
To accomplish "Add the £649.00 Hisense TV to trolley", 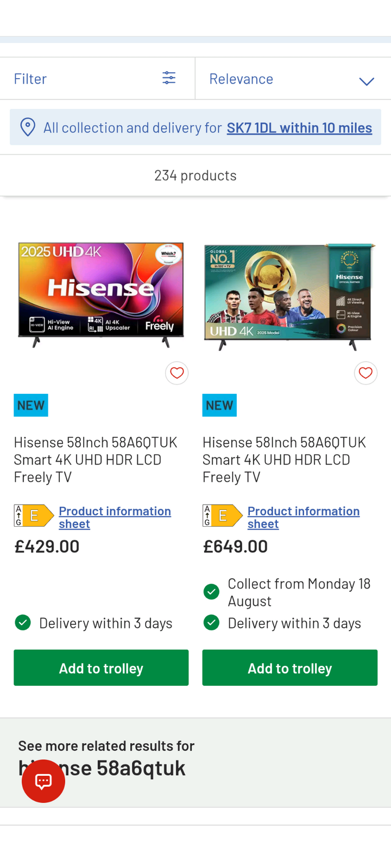I will (x=289, y=668).
